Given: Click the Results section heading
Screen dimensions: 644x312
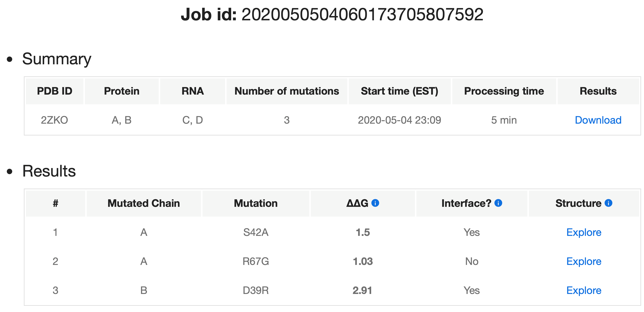Looking at the screenshot, I should click(49, 171).
